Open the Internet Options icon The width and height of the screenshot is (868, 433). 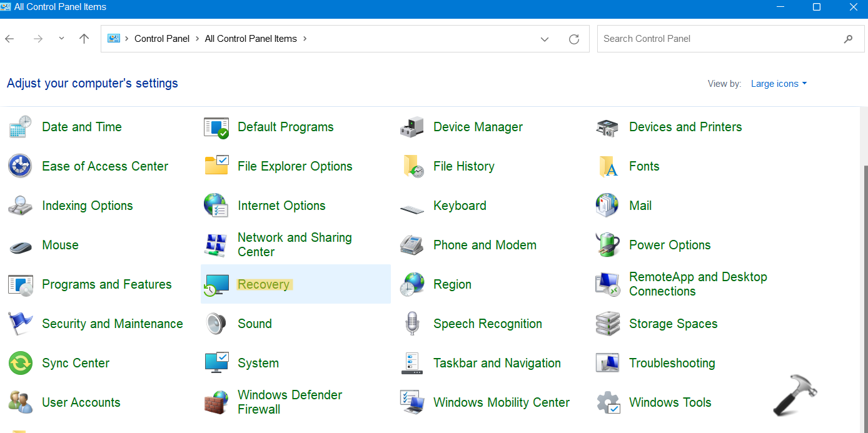pyautogui.click(x=216, y=206)
